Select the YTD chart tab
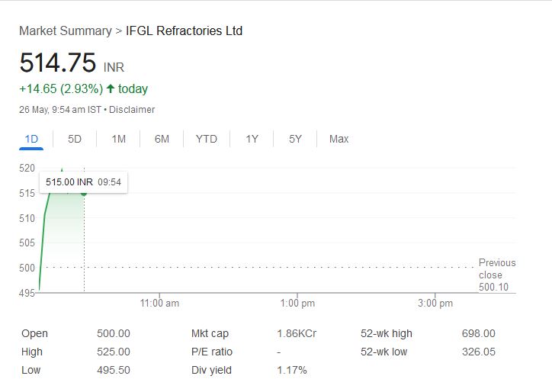Viewport: 552px width, 392px height. click(206, 139)
